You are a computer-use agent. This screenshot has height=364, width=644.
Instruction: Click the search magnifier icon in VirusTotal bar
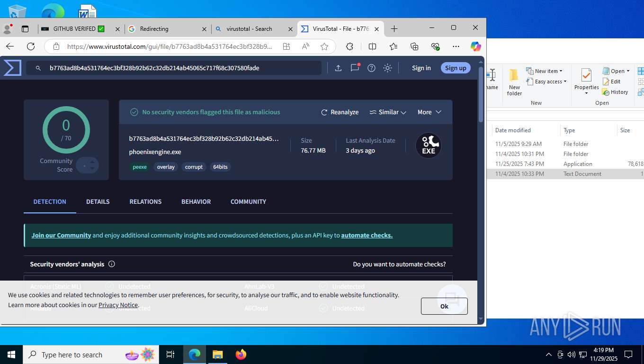click(38, 68)
